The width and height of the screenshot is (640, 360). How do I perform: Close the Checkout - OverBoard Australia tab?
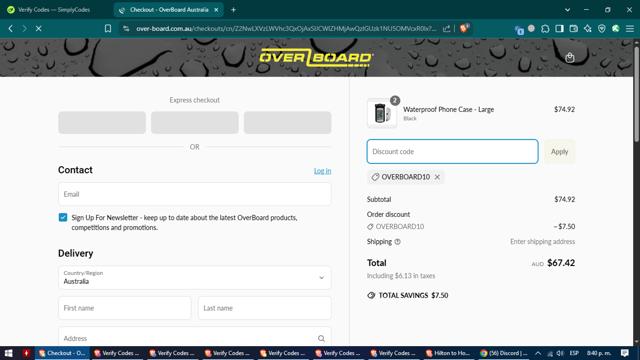(x=216, y=10)
